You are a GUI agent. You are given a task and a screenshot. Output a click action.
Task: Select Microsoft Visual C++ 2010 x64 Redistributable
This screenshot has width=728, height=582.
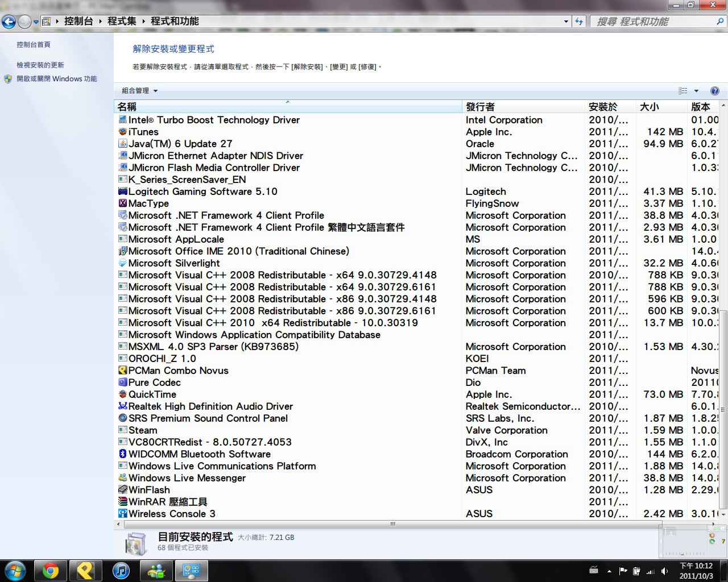pyautogui.click(x=417, y=323)
